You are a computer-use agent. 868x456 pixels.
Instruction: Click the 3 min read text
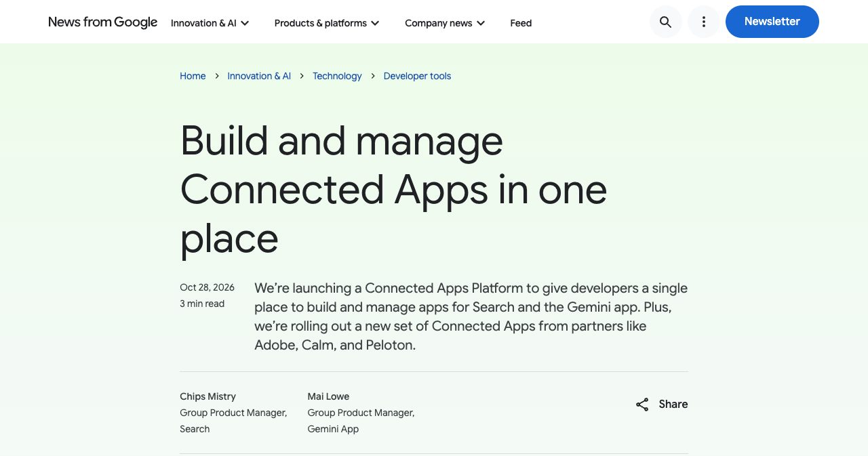[x=202, y=304]
